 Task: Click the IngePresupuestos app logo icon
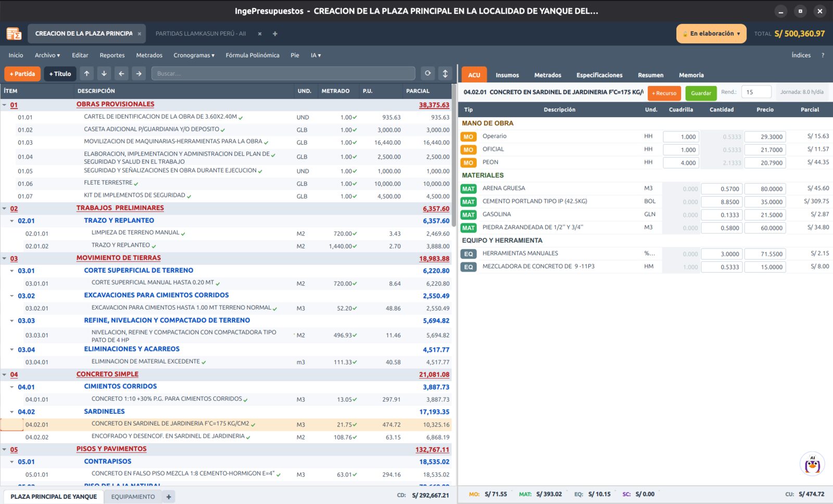(14, 34)
